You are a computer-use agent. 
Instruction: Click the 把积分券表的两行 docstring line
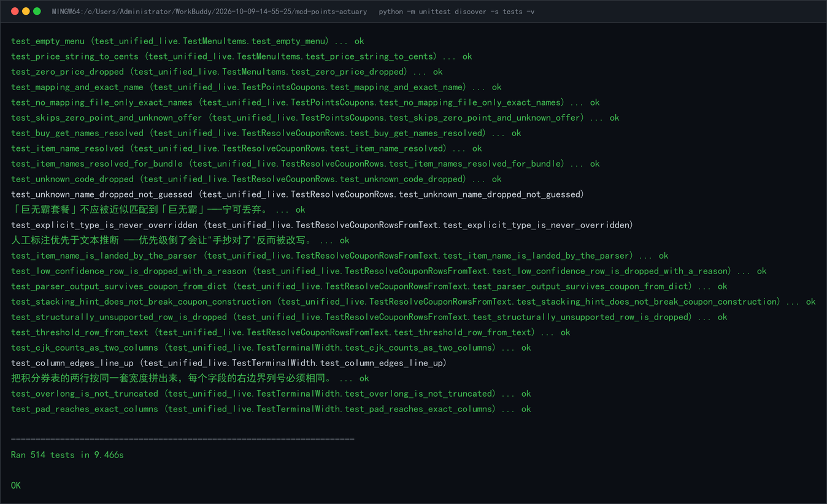pyautogui.click(x=190, y=378)
